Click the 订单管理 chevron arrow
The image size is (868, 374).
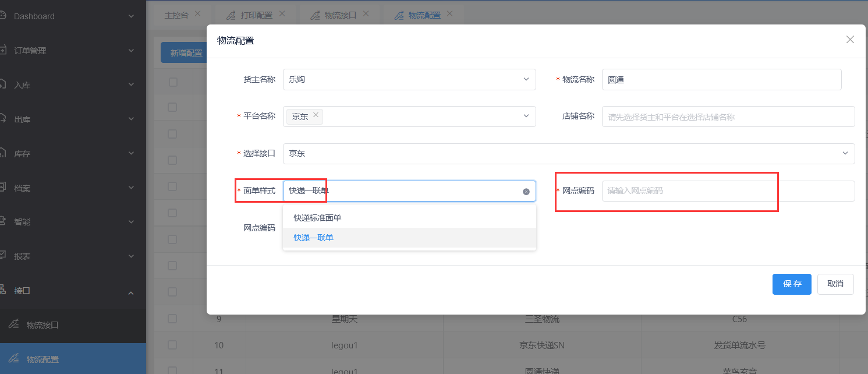131,51
